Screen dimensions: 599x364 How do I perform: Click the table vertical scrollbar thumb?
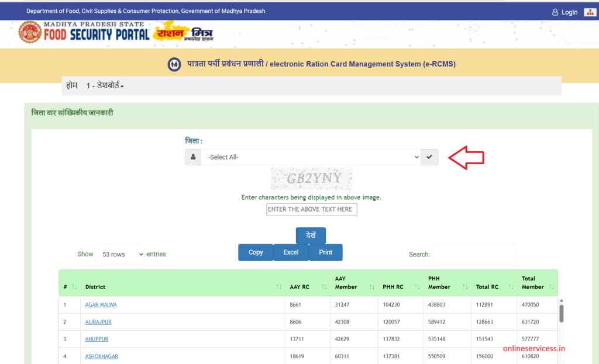562,313
